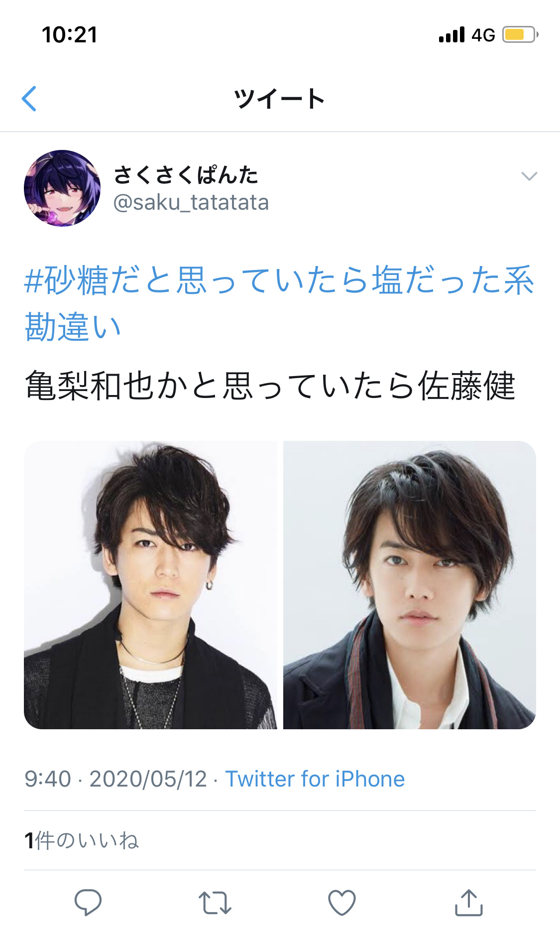Tap the battery icon in status bar
Viewport: 560px width, 929px height.
(520, 35)
